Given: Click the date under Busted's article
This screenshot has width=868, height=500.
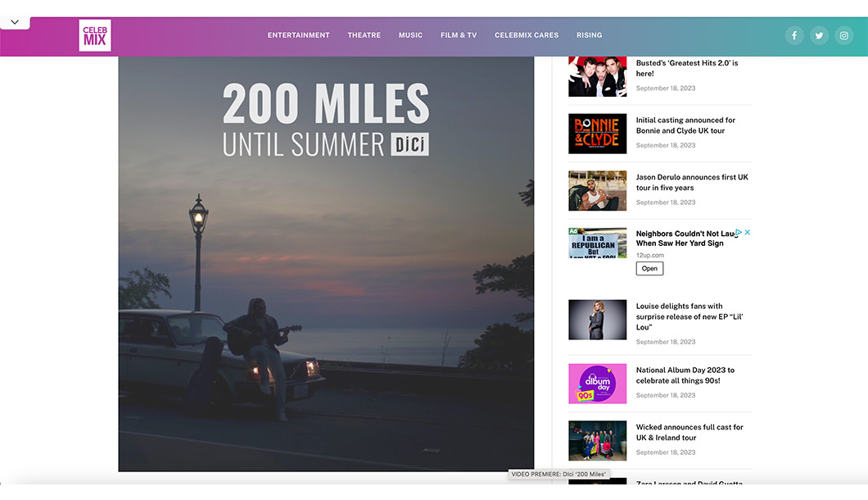Looking at the screenshot, I should click(x=666, y=89).
